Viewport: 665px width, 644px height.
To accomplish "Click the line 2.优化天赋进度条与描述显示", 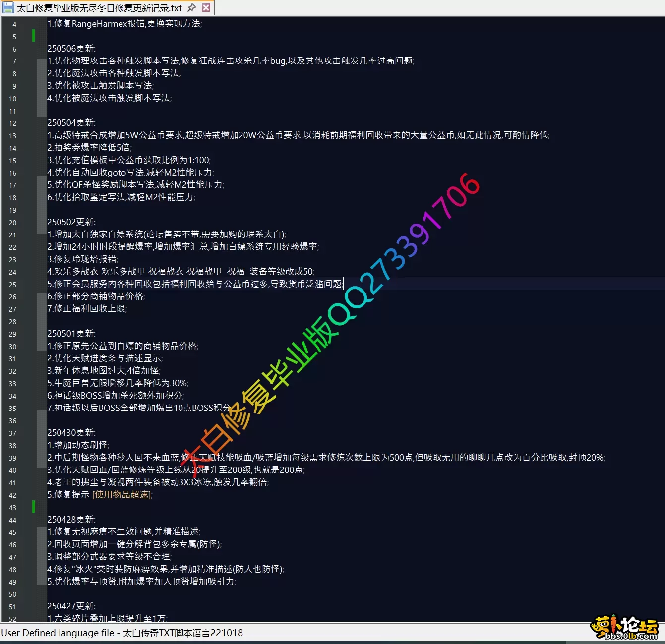I will pyautogui.click(x=105, y=358).
